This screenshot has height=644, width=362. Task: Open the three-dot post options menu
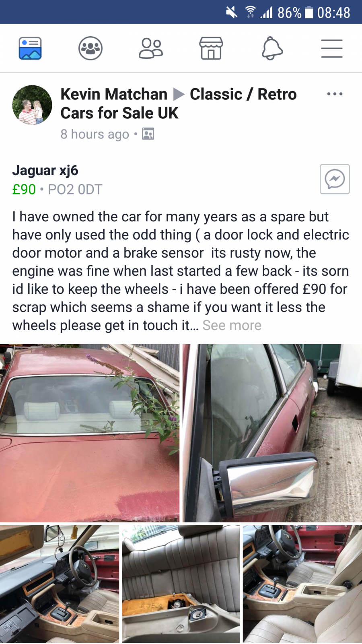click(x=335, y=94)
